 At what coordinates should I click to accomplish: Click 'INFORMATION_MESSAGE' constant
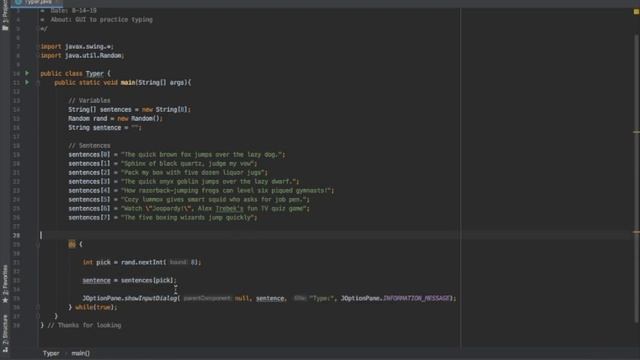[x=416, y=298]
